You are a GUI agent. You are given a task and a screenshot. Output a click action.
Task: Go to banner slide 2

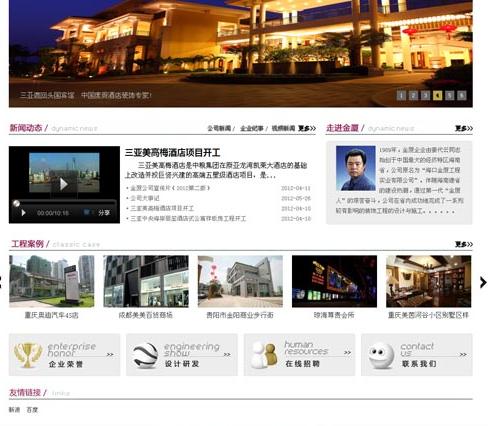click(413, 96)
